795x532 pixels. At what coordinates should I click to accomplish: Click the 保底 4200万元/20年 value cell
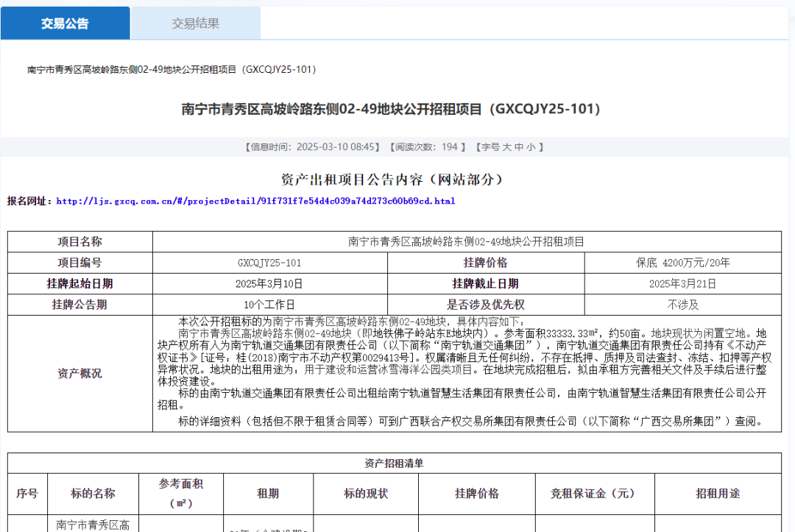click(x=683, y=263)
